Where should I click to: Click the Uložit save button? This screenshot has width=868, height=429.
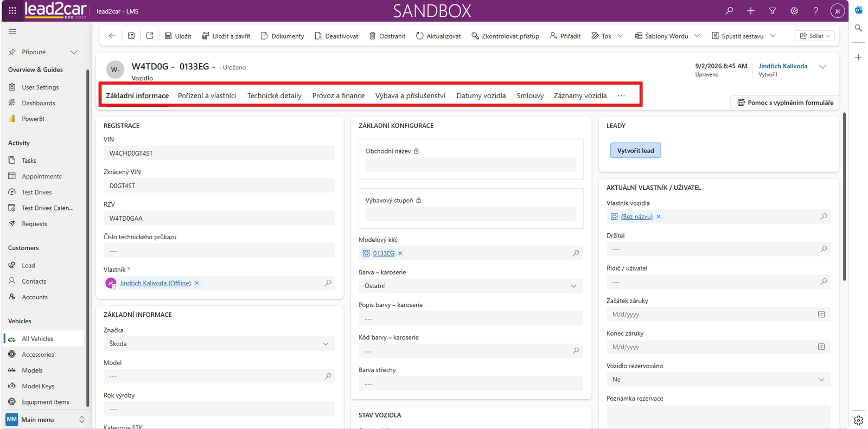click(178, 36)
